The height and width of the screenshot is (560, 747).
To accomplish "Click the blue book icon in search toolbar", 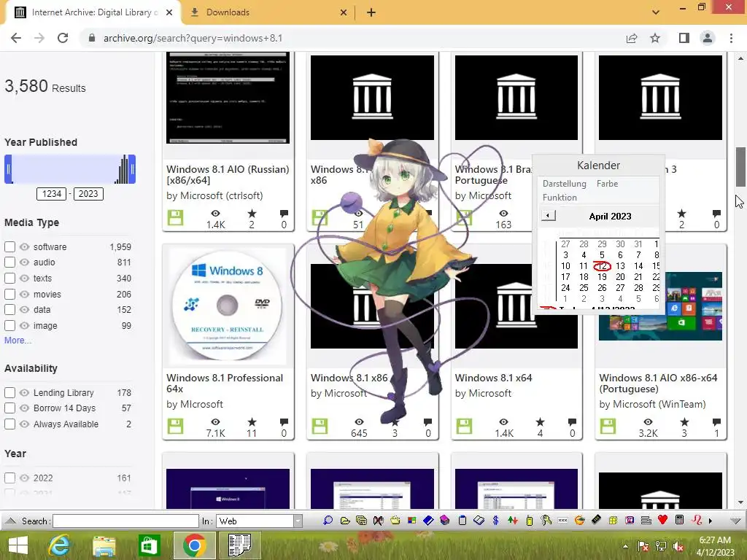I will click(428, 521).
